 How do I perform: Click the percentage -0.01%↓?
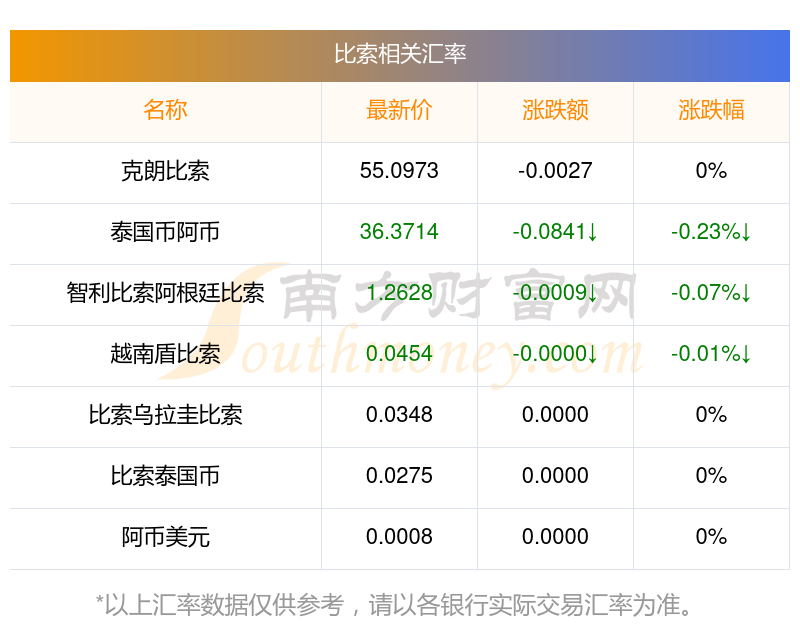pos(711,354)
